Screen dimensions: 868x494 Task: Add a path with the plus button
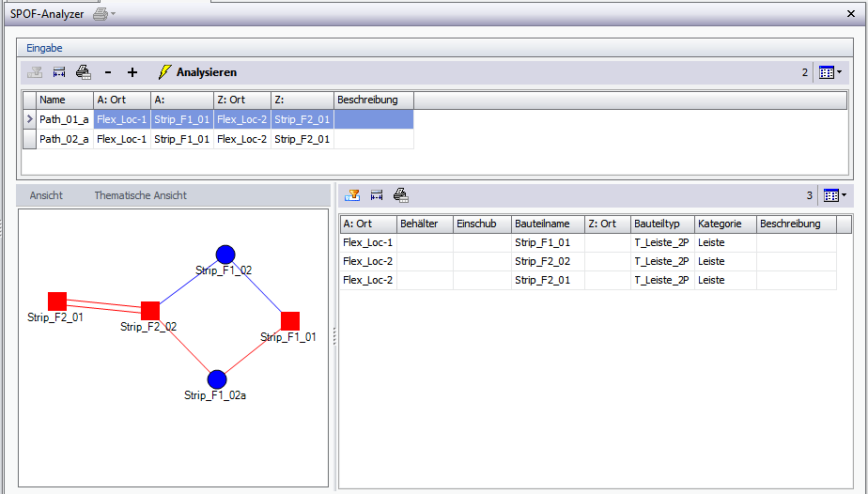pos(132,72)
